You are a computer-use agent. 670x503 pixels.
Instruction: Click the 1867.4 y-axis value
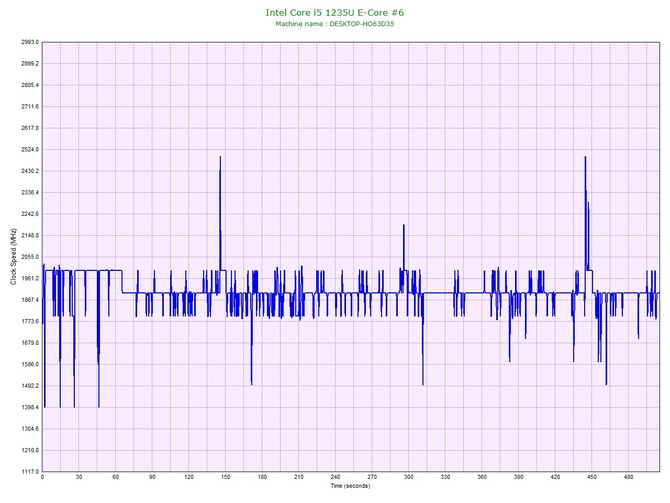[30, 300]
